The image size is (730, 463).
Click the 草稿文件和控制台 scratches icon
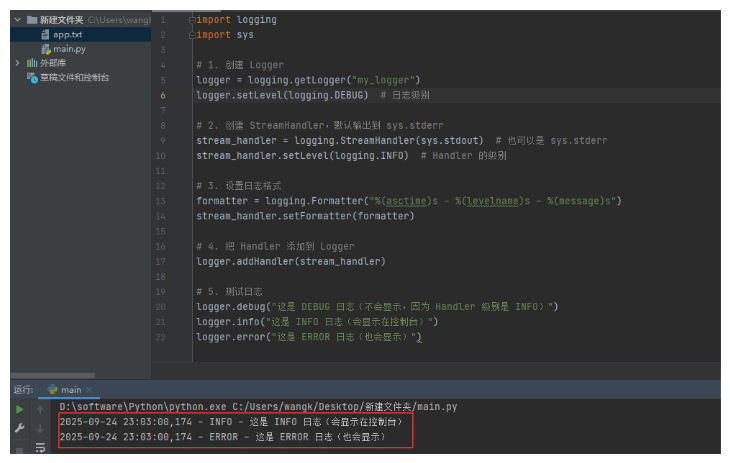tap(31, 77)
